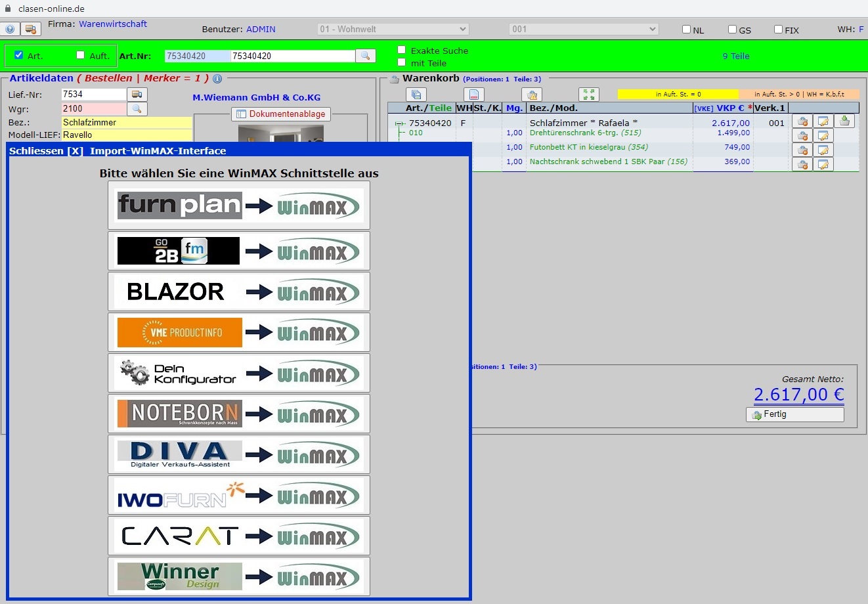Focus the Wgr field 2100
The height and width of the screenshot is (604, 868).
(94, 108)
